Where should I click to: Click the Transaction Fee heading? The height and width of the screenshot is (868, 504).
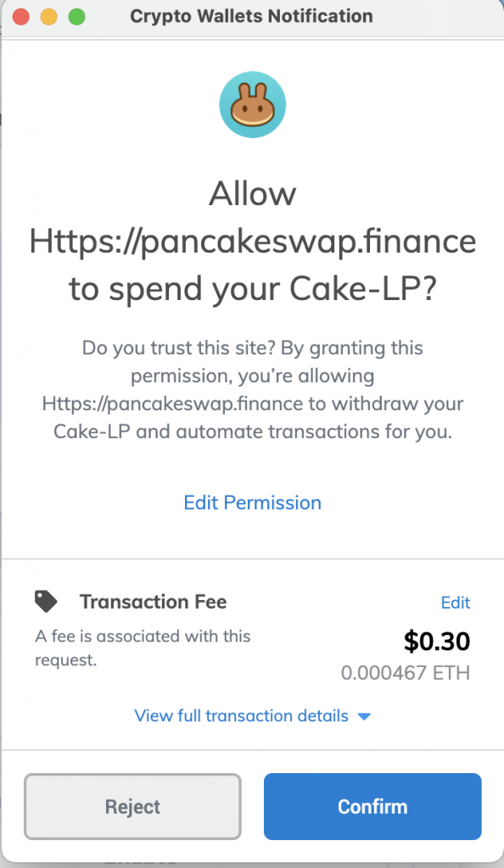click(x=154, y=602)
